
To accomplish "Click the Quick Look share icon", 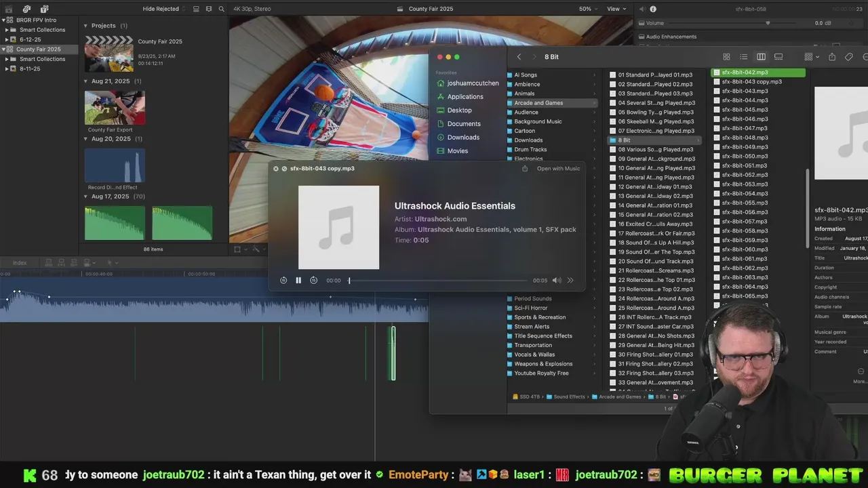I will (x=525, y=168).
